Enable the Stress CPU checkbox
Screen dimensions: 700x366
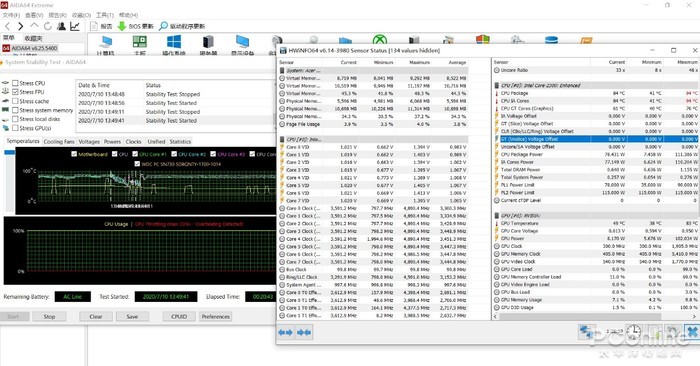[x=15, y=83]
